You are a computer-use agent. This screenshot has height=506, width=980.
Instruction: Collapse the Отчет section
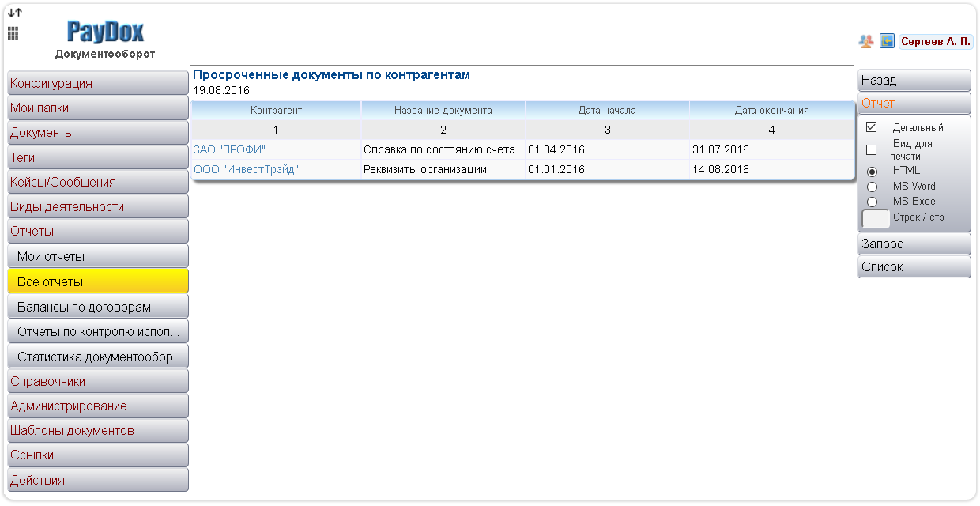coord(914,104)
